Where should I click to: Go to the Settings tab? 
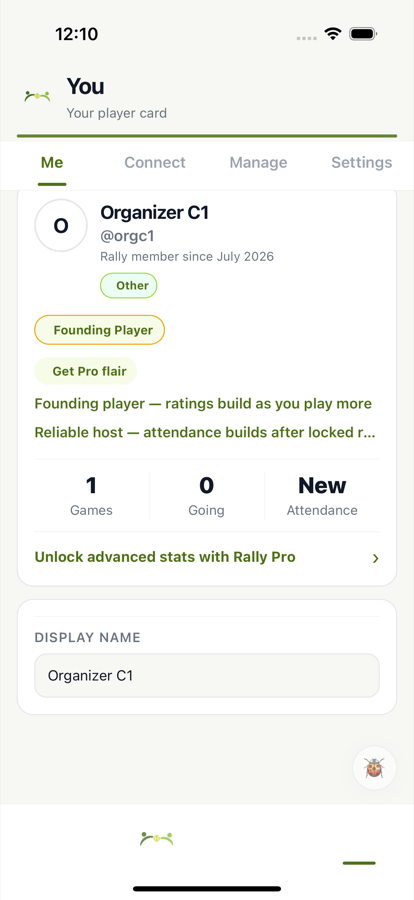coord(362,162)
